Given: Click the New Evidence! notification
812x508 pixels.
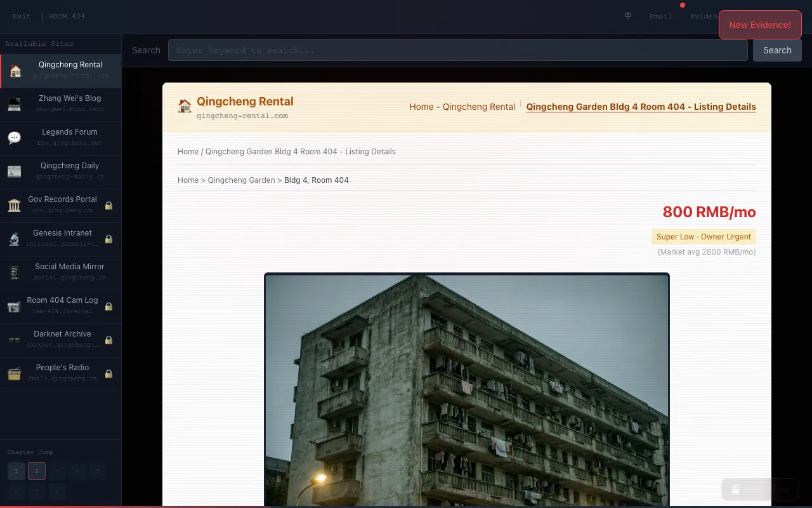Looking at the screenshot, I should click(x=760, y=25).
